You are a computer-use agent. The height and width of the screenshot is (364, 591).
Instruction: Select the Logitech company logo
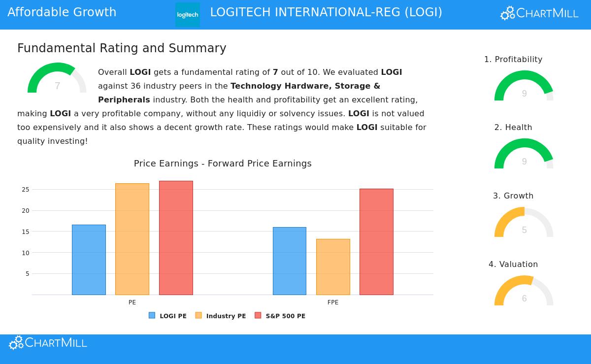(x=187, y=15)
